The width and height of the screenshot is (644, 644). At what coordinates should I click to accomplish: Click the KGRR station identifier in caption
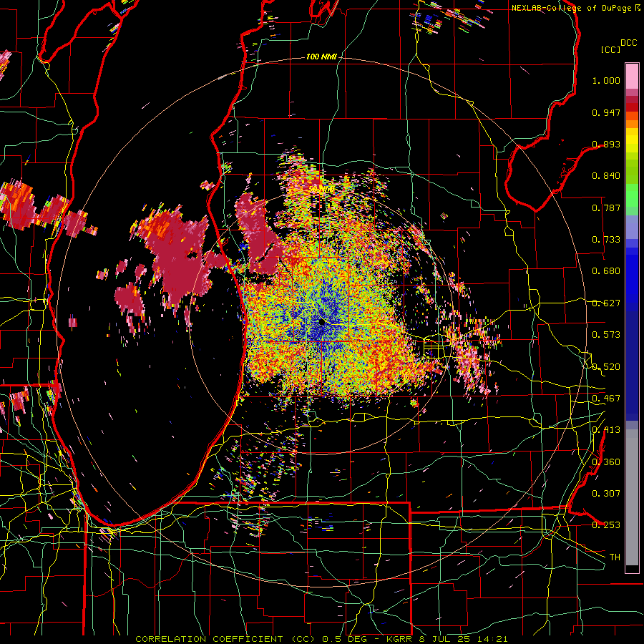click(401, 639)
